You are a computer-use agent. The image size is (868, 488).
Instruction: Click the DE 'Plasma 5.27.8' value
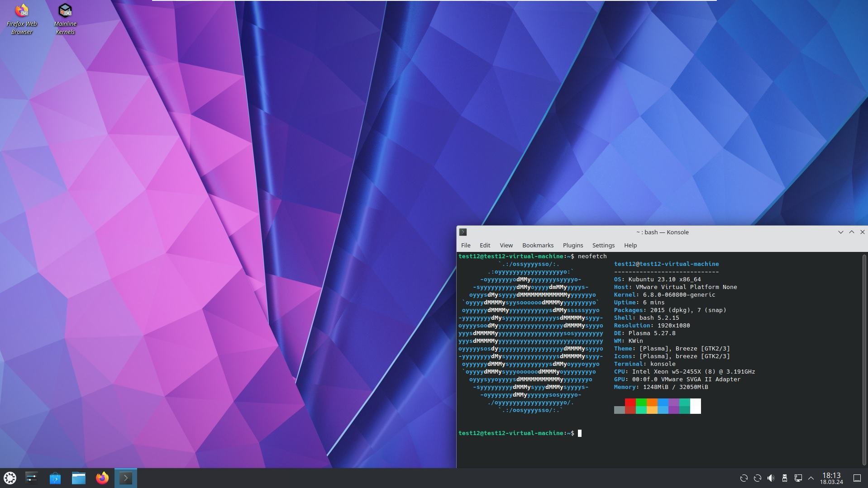click(652, 333)
